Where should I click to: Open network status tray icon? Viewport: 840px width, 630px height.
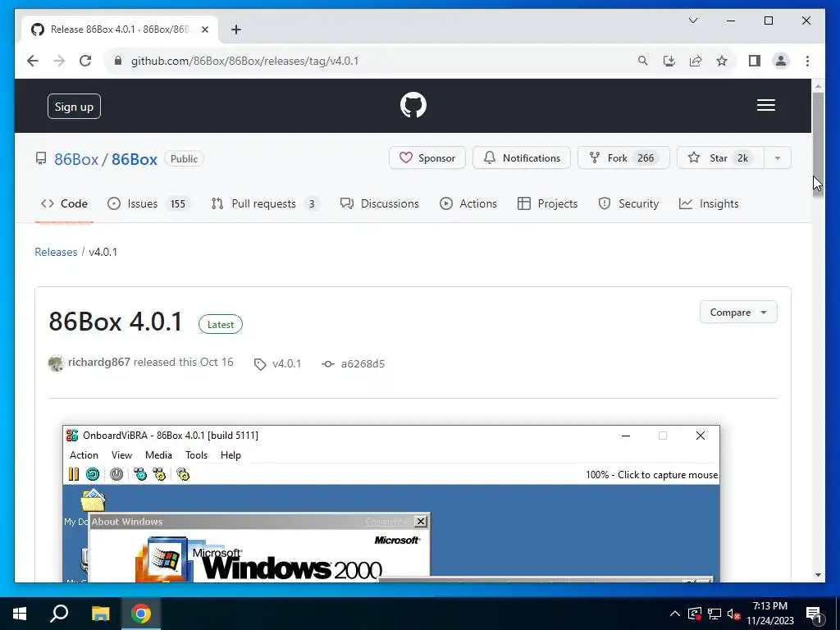714,614
